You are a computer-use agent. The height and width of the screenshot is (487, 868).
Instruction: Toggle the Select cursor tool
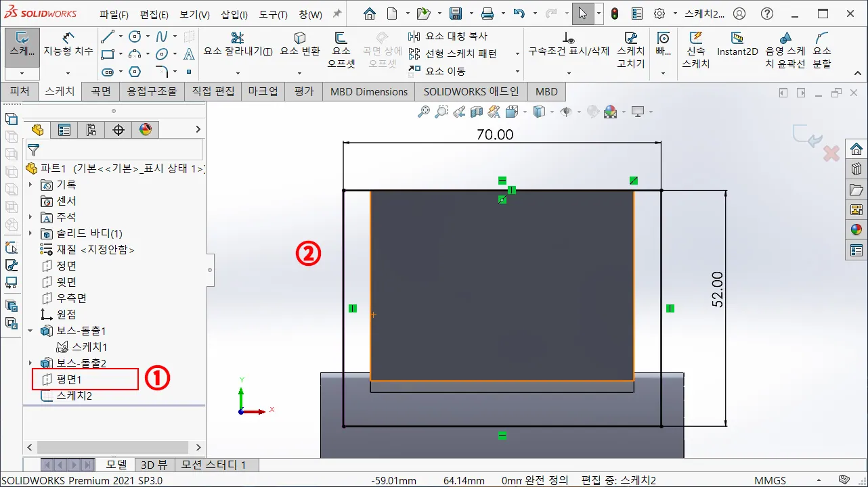pyautogui.click(x=582, y=14)
